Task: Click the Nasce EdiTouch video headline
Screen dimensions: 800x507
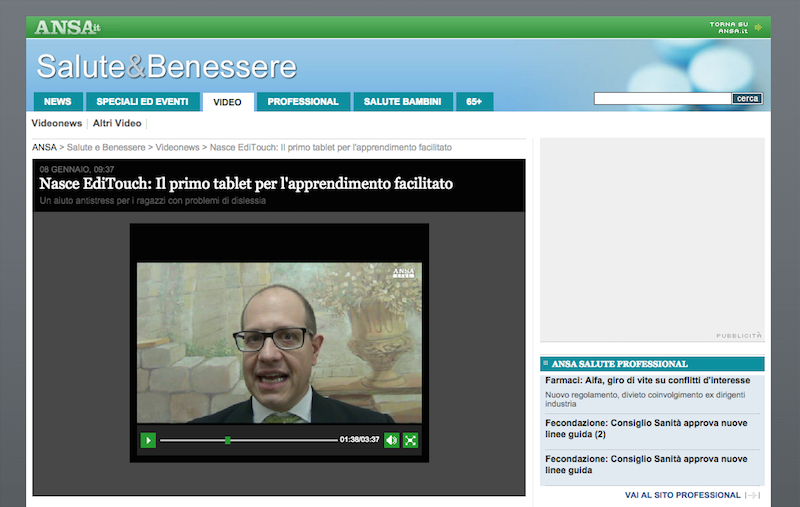Action: [246, 184]
